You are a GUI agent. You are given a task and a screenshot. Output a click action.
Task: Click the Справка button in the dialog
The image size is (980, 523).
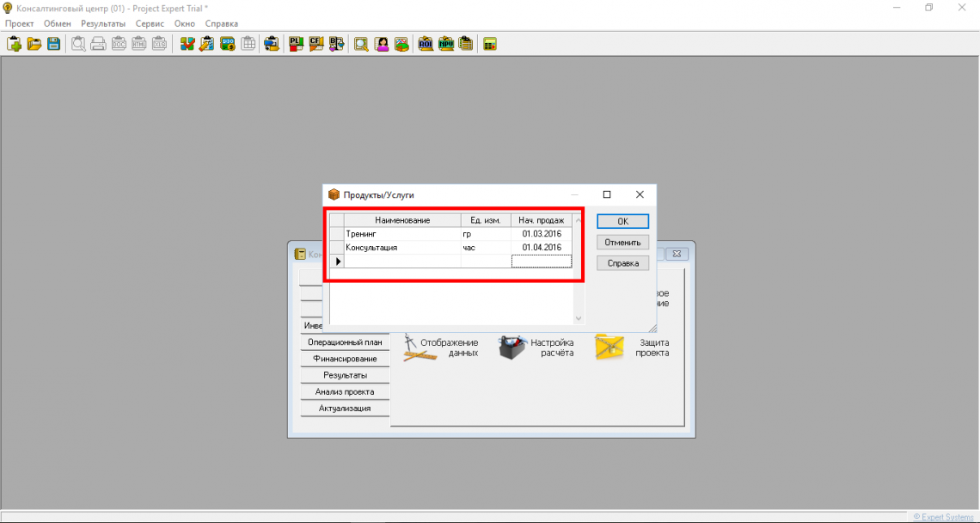click(622, 263)
